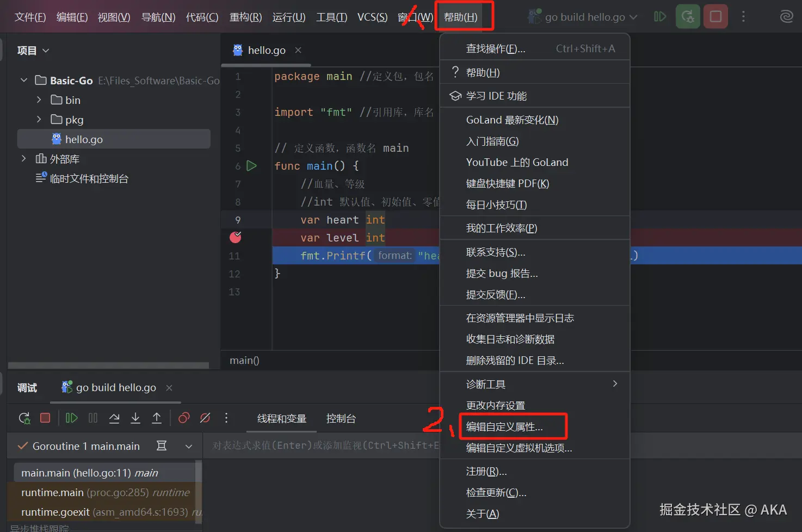Choose 我的工作效率 menu item
Screen dimensions: 802x532
tap(534, 228)
